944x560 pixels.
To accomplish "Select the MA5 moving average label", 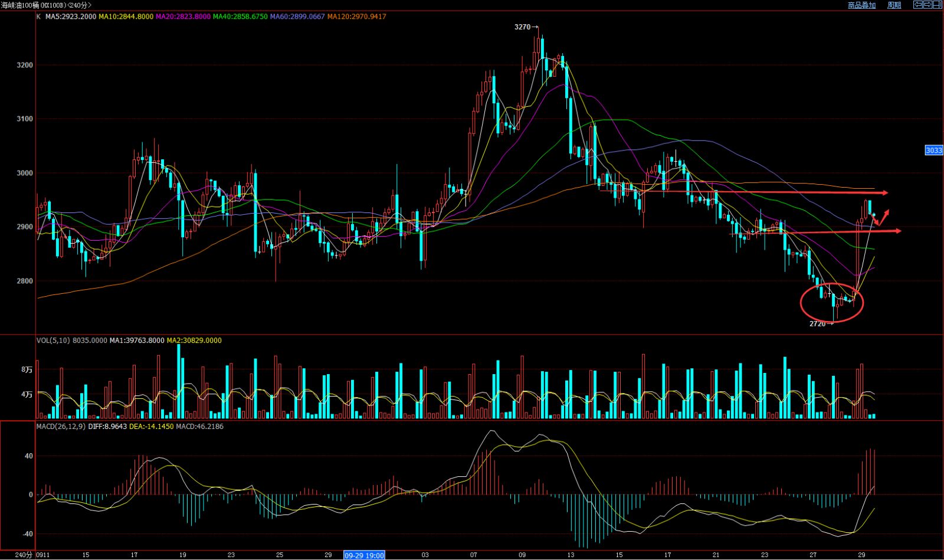I will pos(71,17).
